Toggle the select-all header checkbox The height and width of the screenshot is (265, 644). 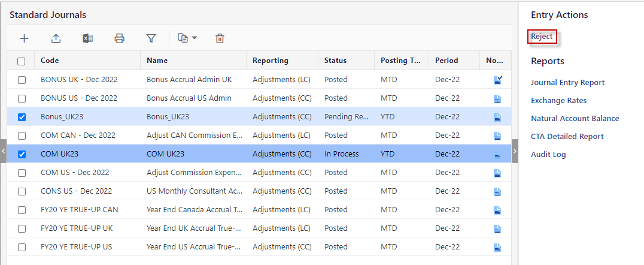[x=22, y=61]
